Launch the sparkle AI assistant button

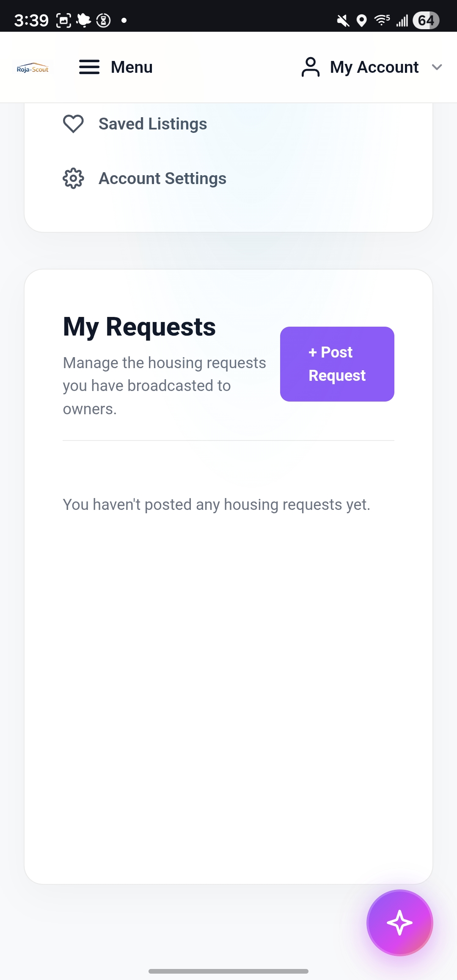[x=399, y=923]
